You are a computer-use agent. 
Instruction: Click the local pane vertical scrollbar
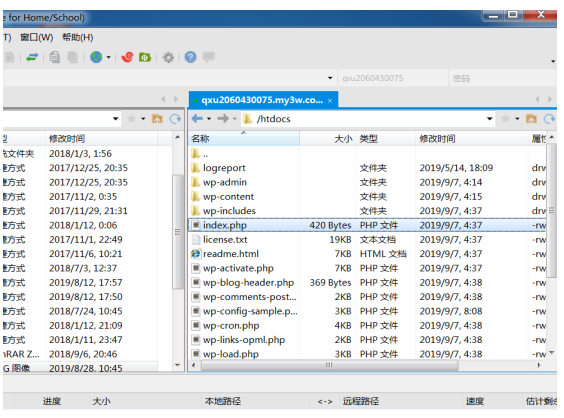[177, 232]
